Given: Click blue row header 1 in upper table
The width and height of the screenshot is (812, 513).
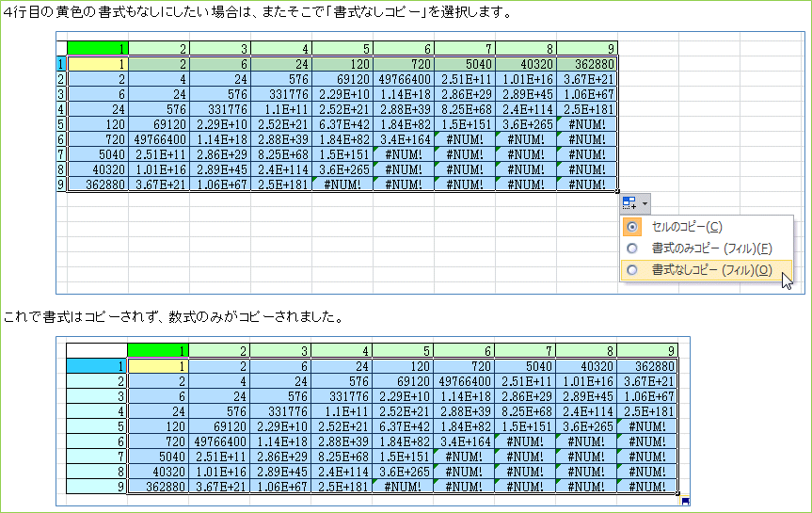Looking at the screenshot, I should pyautogui.click(x=61, y=64).
